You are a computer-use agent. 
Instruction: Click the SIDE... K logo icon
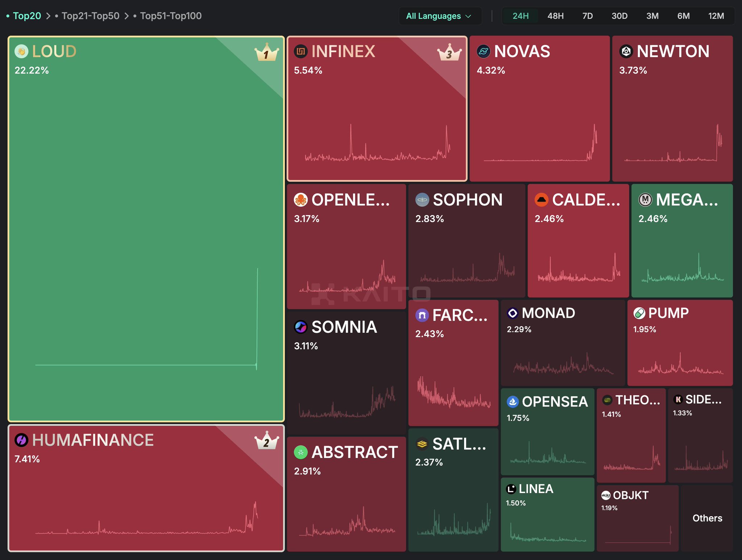678,400
